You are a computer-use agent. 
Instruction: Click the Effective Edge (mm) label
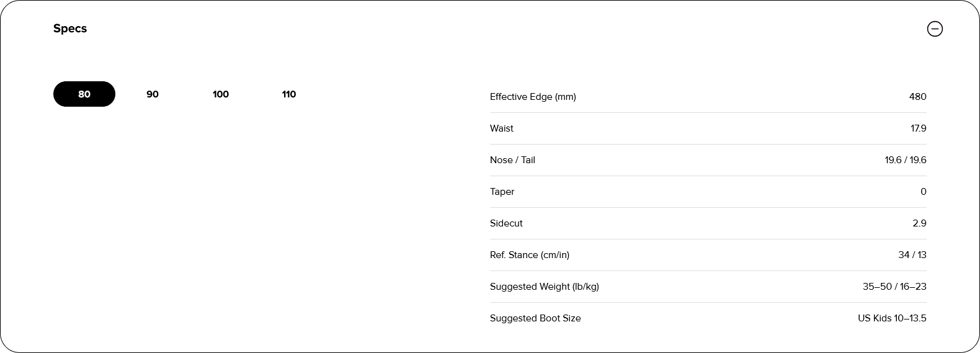point(533,97)
